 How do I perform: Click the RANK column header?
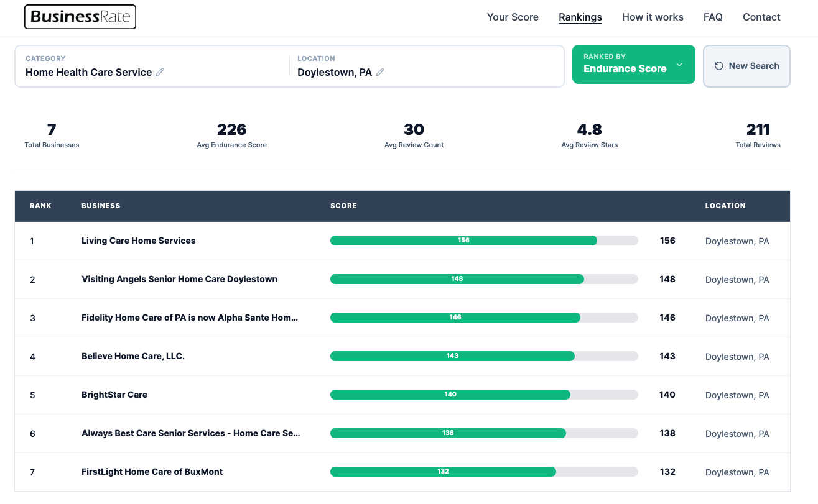point(40,206)
